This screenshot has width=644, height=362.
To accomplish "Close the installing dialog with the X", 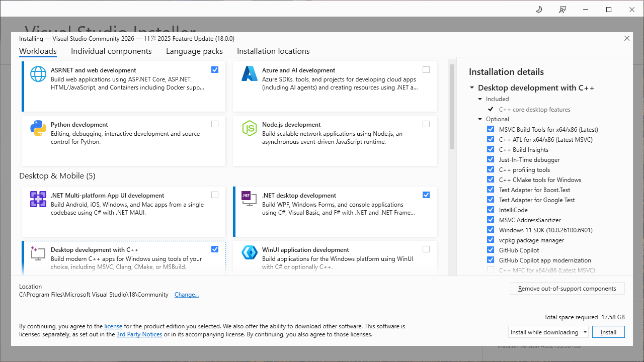I will (627, 38).
